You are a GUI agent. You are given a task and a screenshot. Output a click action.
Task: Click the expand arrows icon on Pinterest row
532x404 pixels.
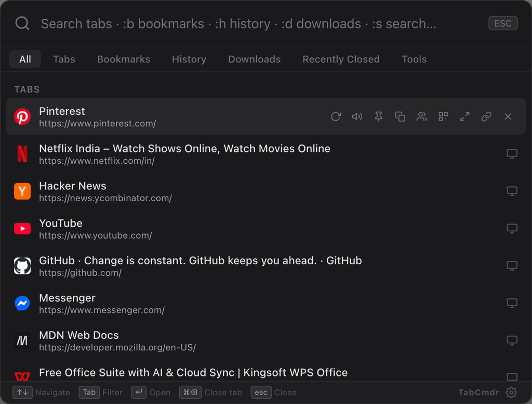465,117
